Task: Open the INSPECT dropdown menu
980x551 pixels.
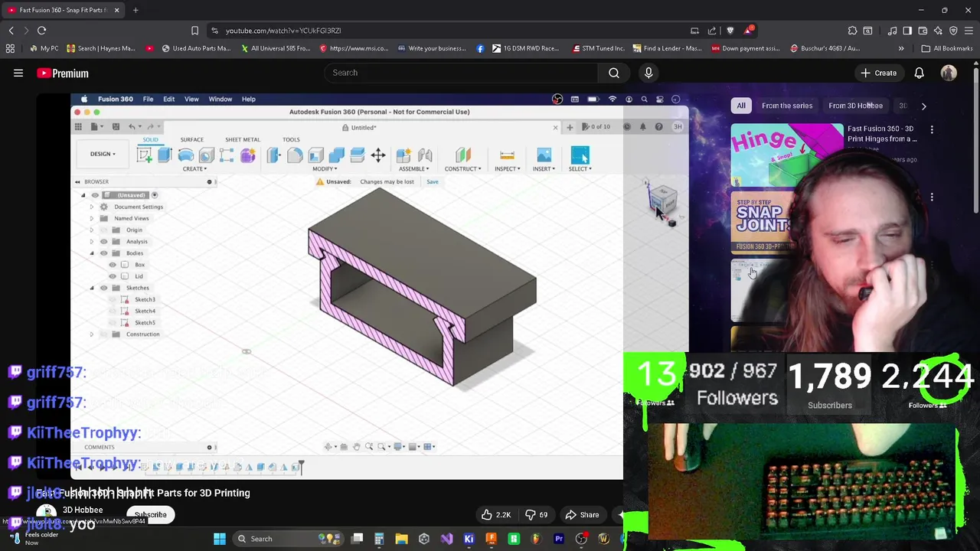Action: click(507, 169)
